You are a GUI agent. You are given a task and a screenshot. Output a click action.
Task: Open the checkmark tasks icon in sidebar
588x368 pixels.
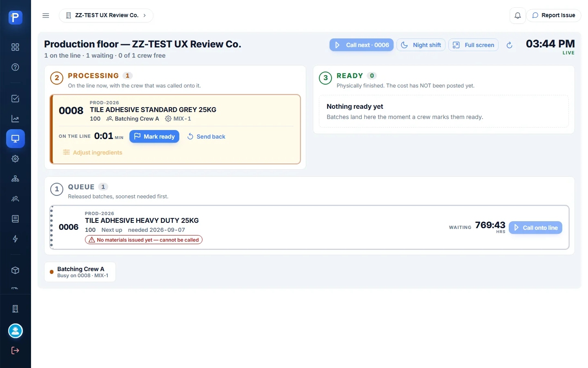point(16,99)
